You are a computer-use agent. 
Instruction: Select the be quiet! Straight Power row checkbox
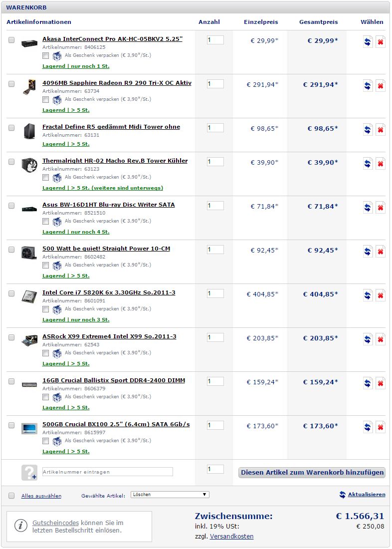[11, 250]
